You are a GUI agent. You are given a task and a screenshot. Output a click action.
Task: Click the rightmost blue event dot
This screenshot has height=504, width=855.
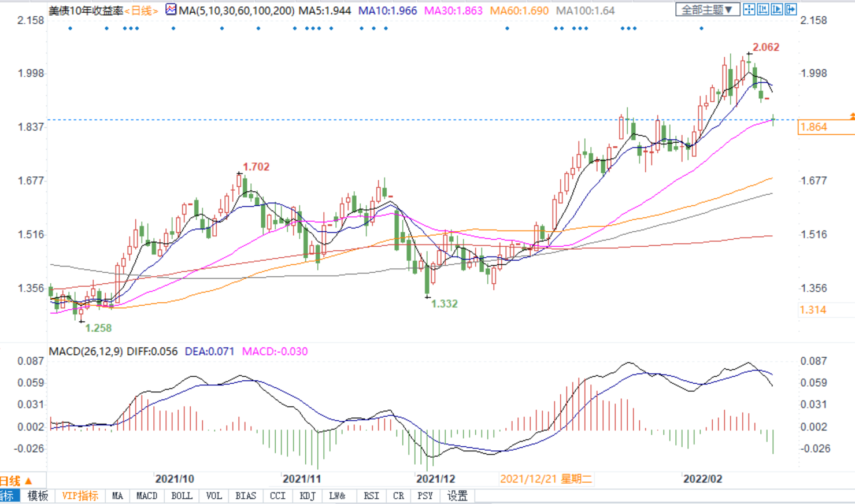click(701, 28)
